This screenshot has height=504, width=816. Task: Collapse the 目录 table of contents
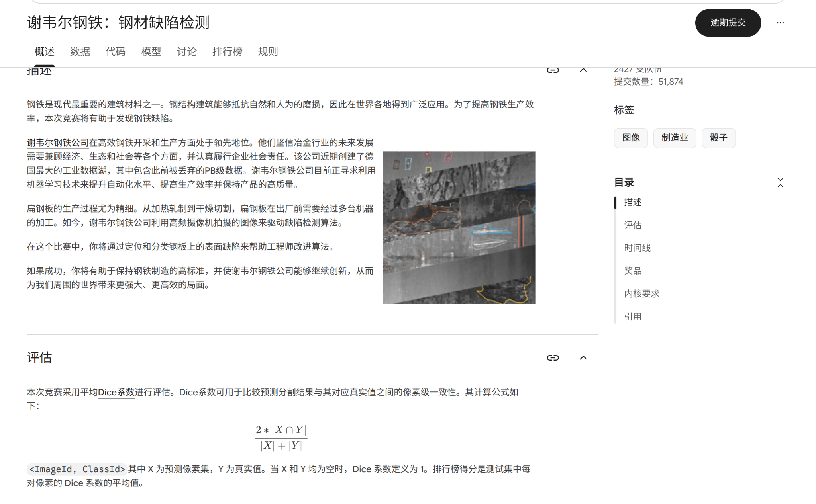coord(780,183)
